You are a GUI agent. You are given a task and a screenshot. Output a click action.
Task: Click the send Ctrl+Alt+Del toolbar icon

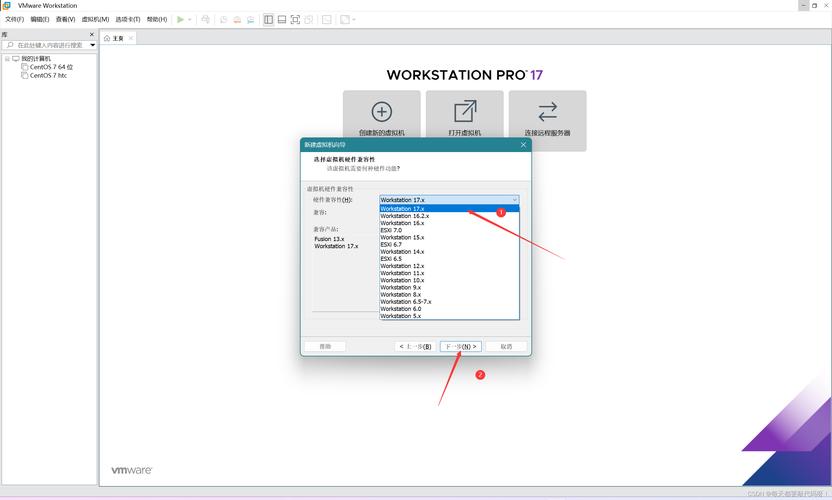coord(205,20)
